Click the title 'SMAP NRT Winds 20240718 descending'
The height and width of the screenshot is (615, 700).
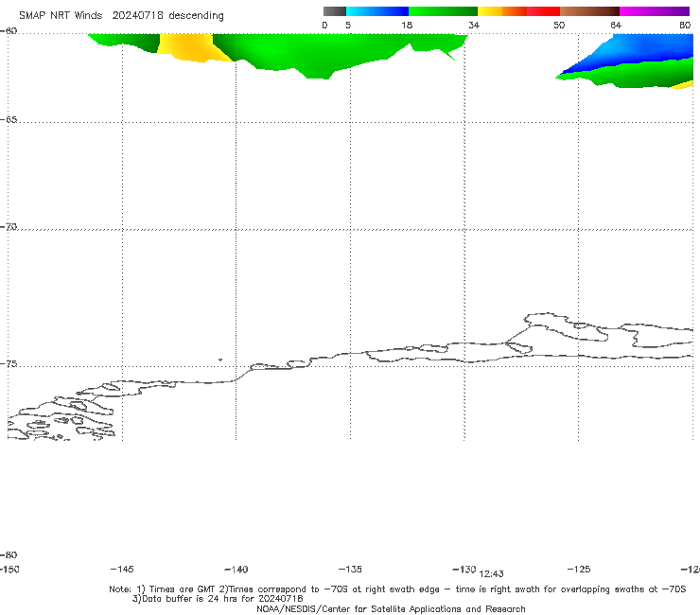(121, 16)
